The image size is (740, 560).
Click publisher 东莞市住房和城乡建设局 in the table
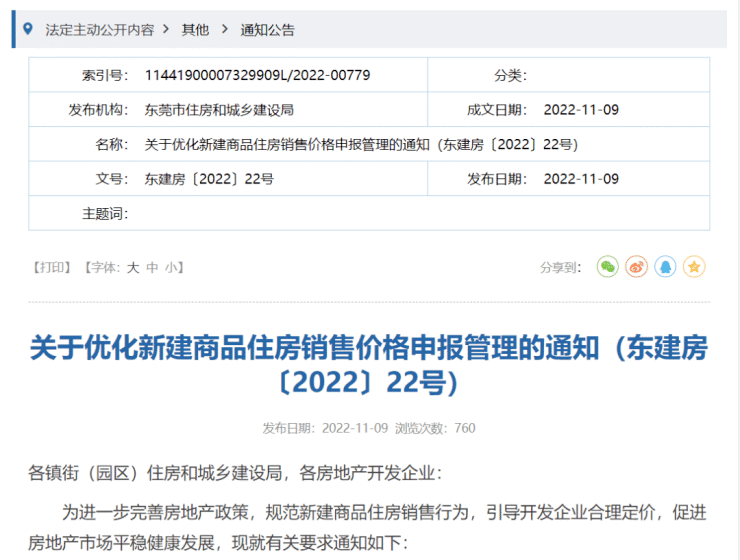[219, 110]
